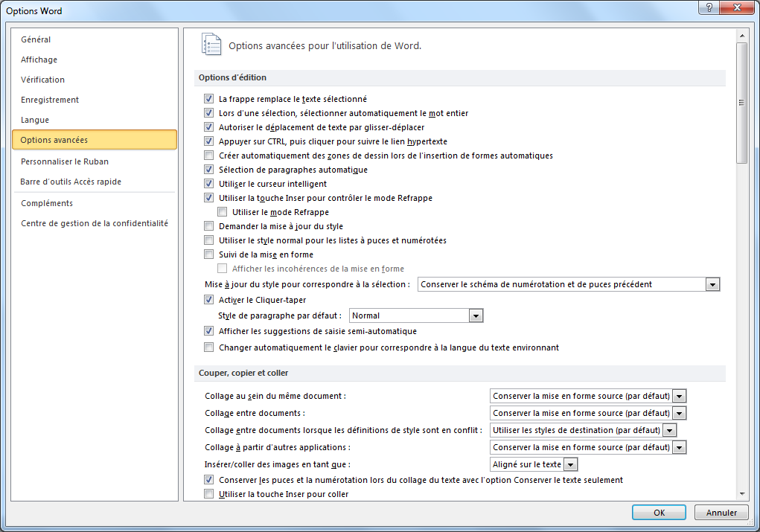Image resolution: width=760 pixels, height=532 pixels.
Task: Check 'Utiliser la touche Inser pour coller'
Action: 209,494
